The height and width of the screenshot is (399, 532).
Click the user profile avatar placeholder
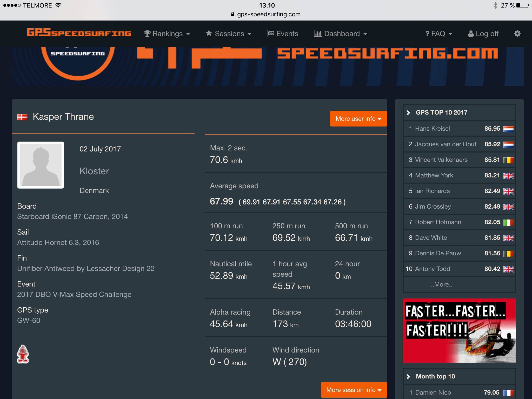tap(41, 165)
